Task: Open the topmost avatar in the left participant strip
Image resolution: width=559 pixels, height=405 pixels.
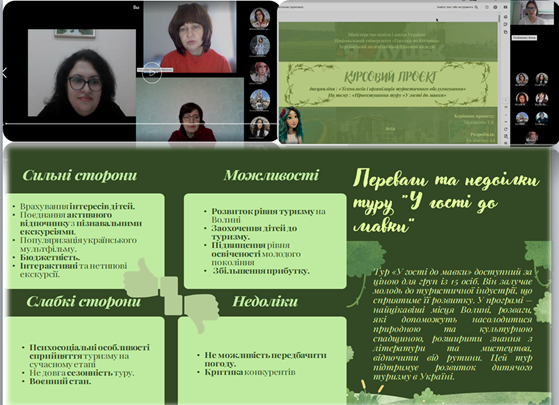Action: tap(260, 18)
